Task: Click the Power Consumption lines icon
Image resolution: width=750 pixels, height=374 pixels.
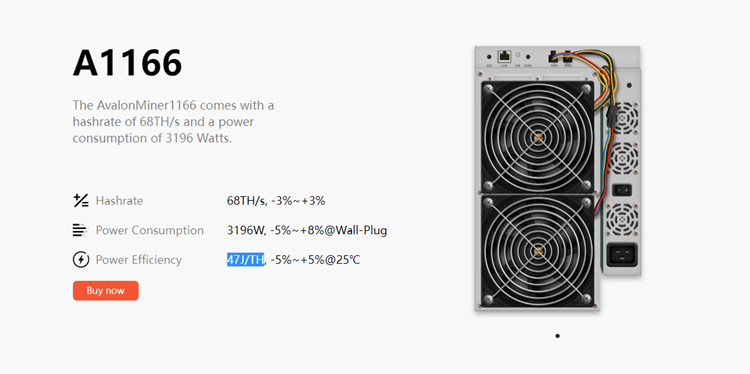Action: [80, 230]
